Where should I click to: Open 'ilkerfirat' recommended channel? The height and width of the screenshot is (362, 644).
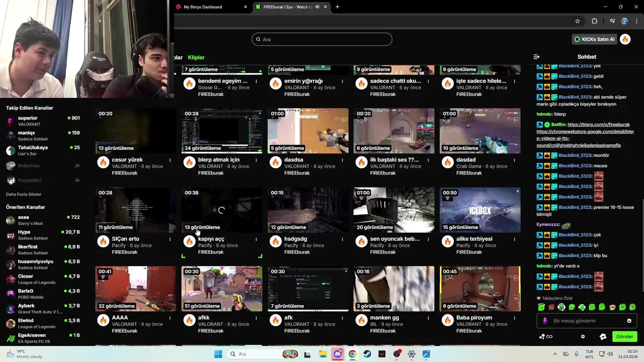[43, 249]
